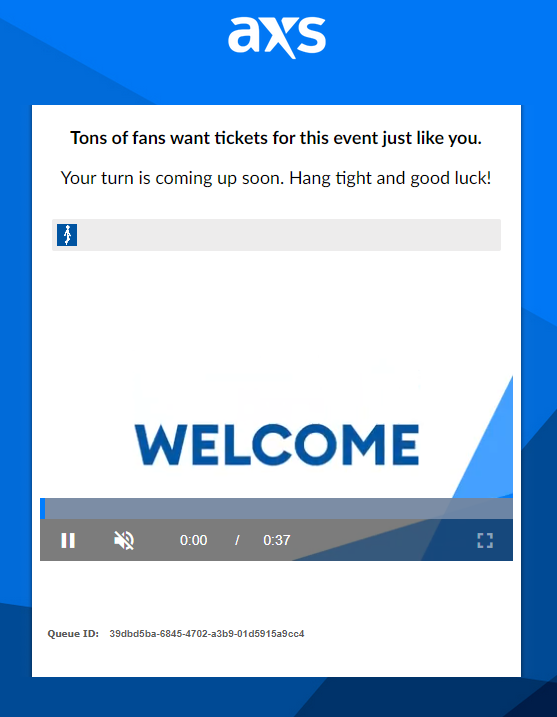Click the 0:37 video duration label
Viewport: 557px width, 717px height.
277,540
